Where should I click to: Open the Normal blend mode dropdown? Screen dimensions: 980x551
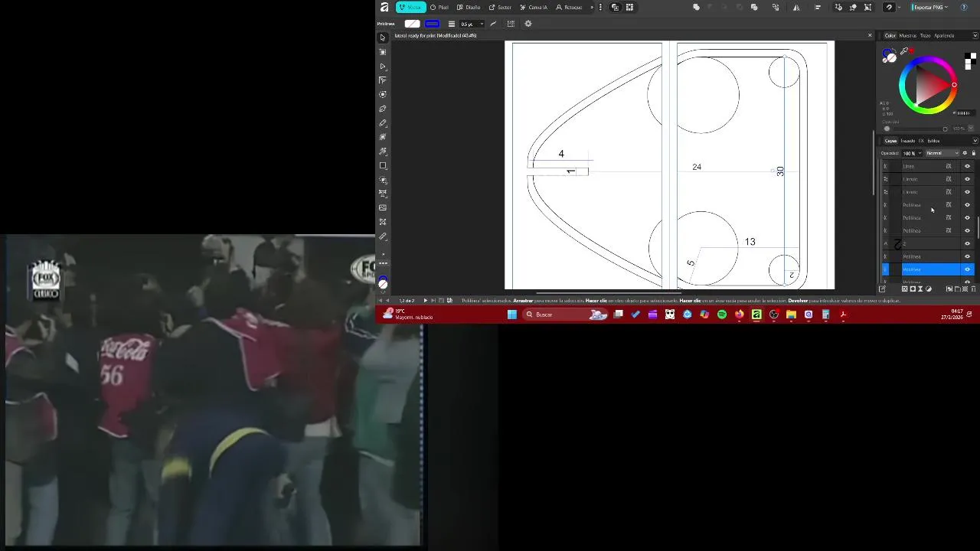941,153
